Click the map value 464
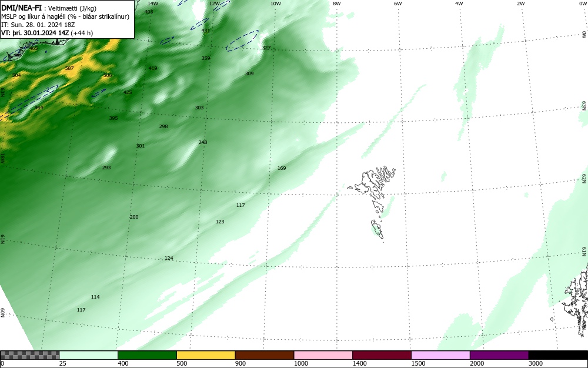588x368 pixels. pyautogui.click(x=39, y=108)
